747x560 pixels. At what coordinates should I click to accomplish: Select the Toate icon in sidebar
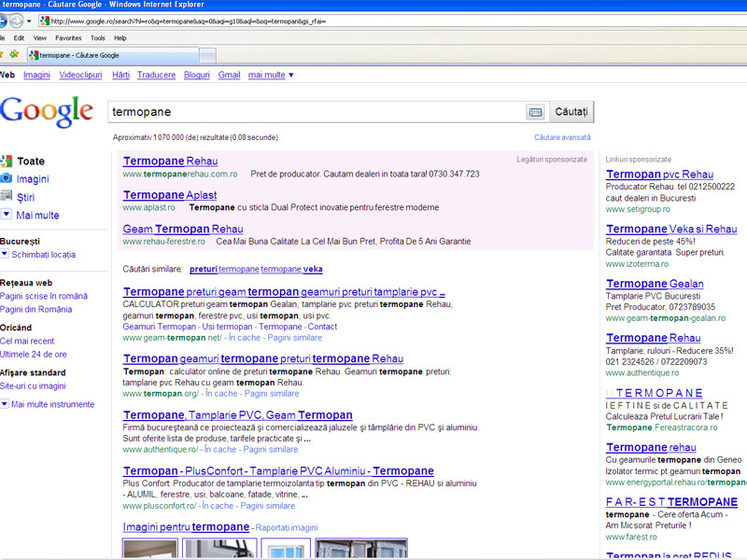7,161
